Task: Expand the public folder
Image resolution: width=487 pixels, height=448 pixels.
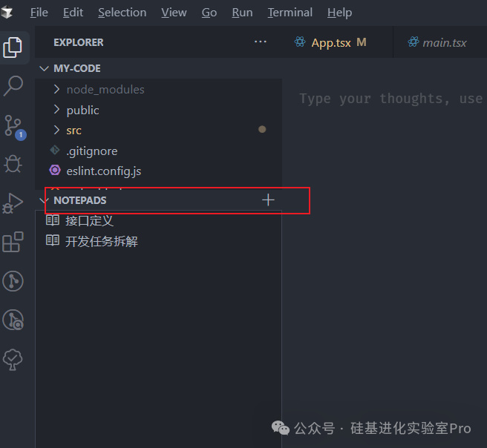Action: pyautogui.click(x=82, y=110)
